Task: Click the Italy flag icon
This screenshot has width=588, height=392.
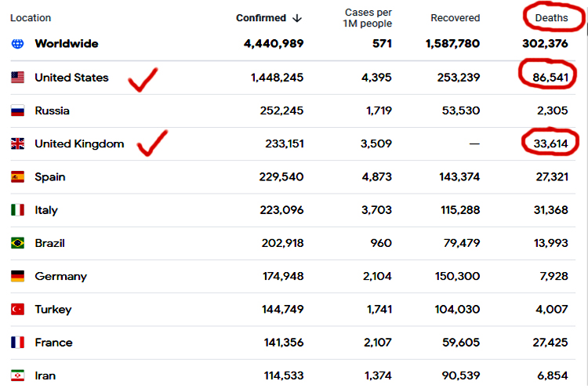Action: [17, 210]
